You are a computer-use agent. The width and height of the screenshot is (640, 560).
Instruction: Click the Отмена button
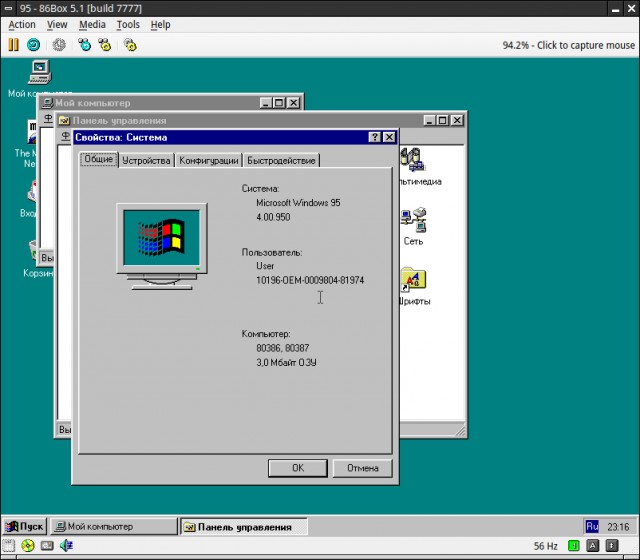point(362,468)
